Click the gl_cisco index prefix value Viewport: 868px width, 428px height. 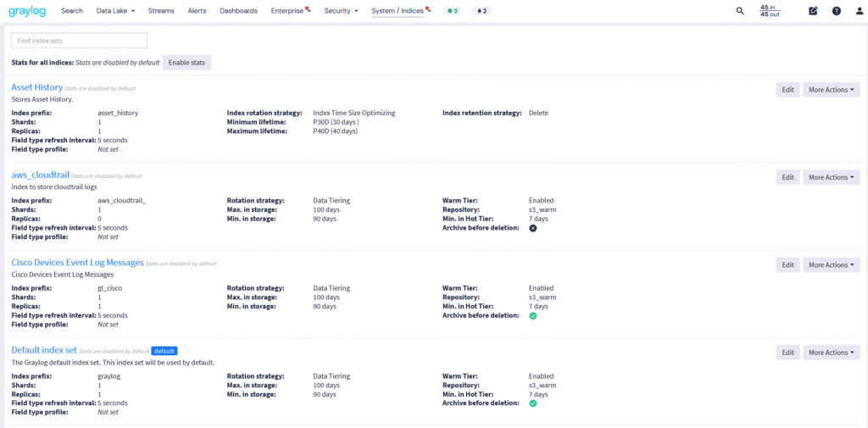109,288
